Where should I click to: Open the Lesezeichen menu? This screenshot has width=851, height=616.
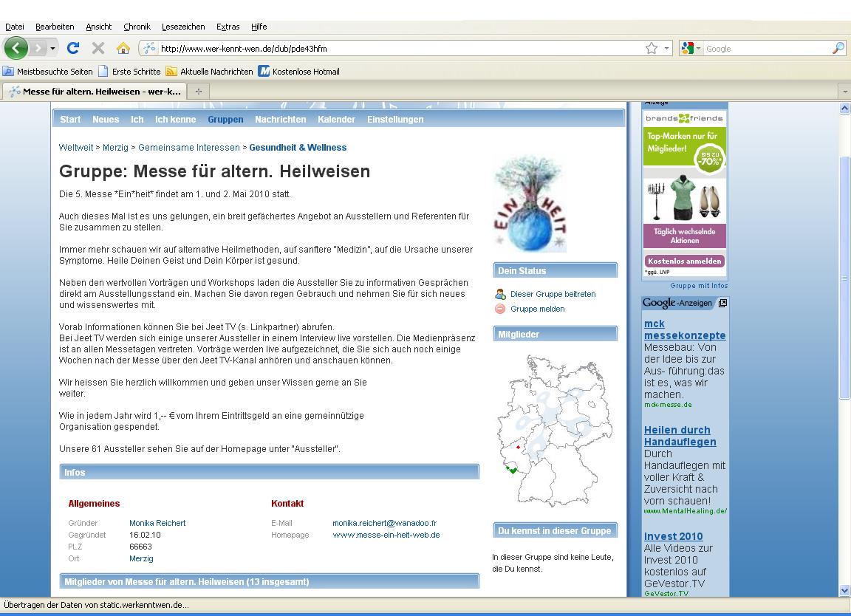click(183, 27)
